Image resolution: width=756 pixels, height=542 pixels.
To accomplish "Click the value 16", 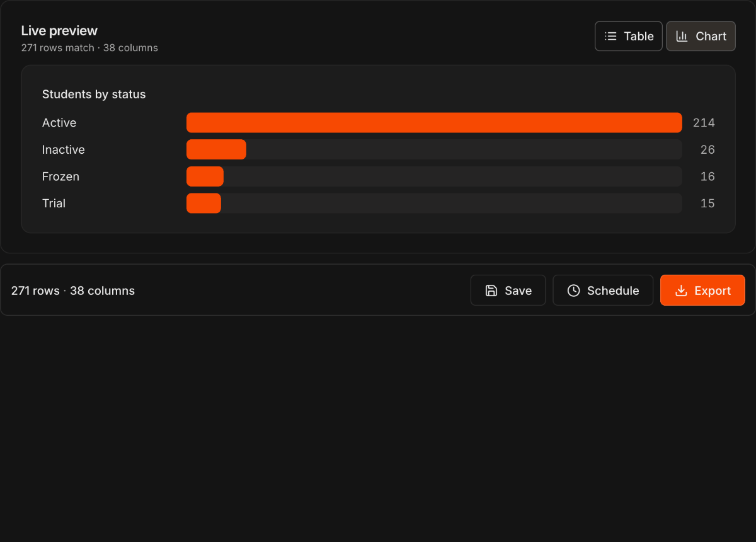I will [x=707, y=176].
